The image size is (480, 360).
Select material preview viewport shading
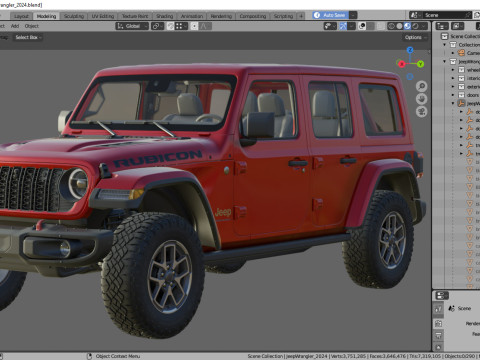pyautogui.click(x=407, y=26)
